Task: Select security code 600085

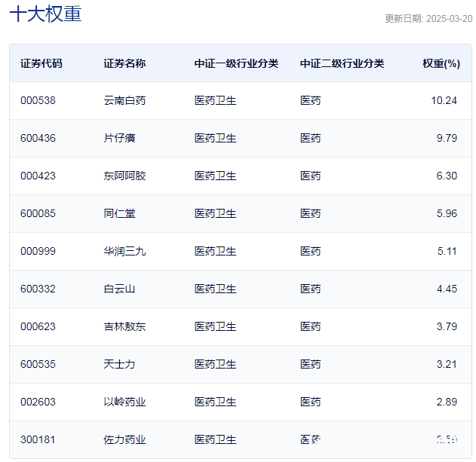Action: coord(38,213)
